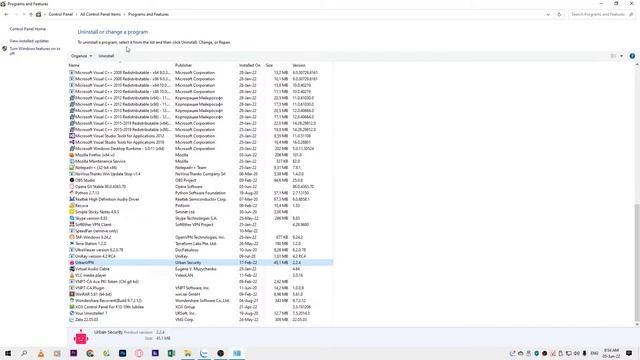Open the Organize dropdown menu
This screenshot has width=640, height=360.
pos(81,56)
